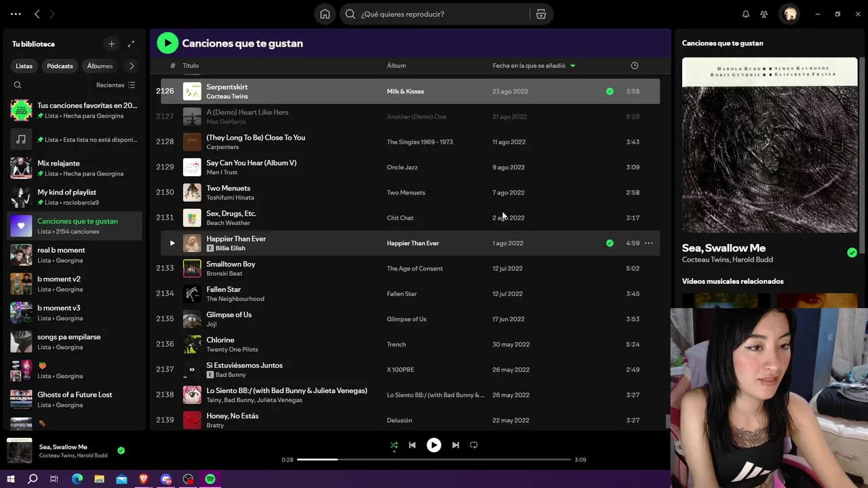Image resolution: width=868 pixels, height=488 pixels.
Task: Select Glimpse of Us track row
Action: coord(410,319)
